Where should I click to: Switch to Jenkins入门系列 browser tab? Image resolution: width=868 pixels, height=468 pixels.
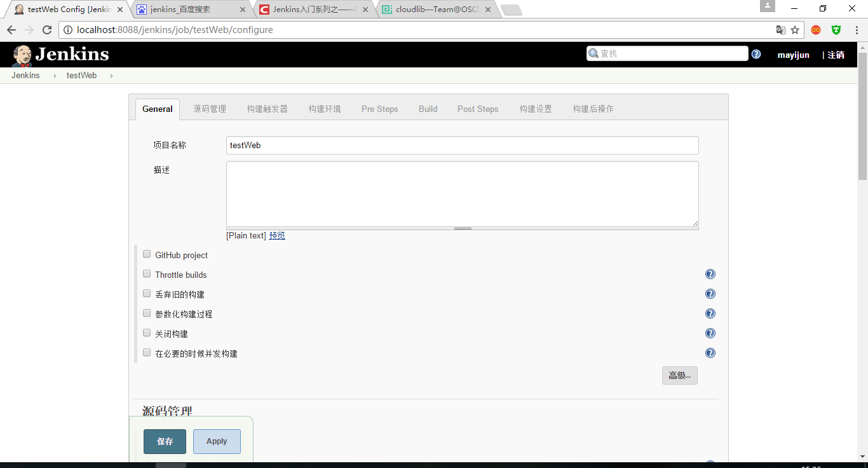click(x=314, y=10)
